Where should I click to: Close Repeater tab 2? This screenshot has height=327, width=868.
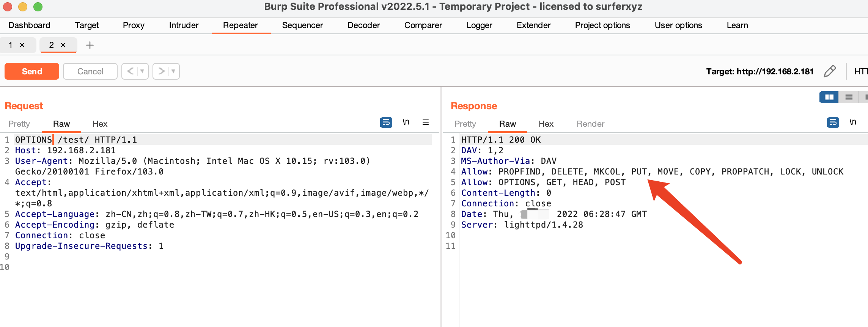(x=63, y=45)
